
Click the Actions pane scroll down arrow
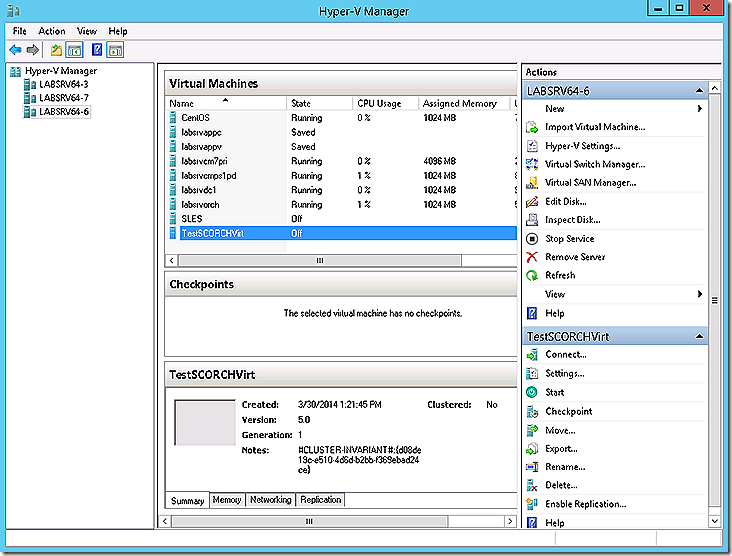coord(714,521)
